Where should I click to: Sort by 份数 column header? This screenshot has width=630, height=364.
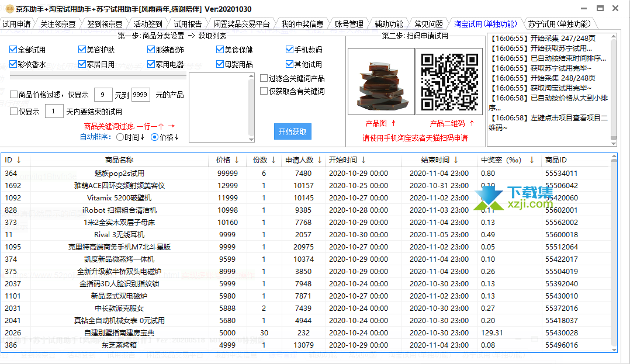point(264,160)
